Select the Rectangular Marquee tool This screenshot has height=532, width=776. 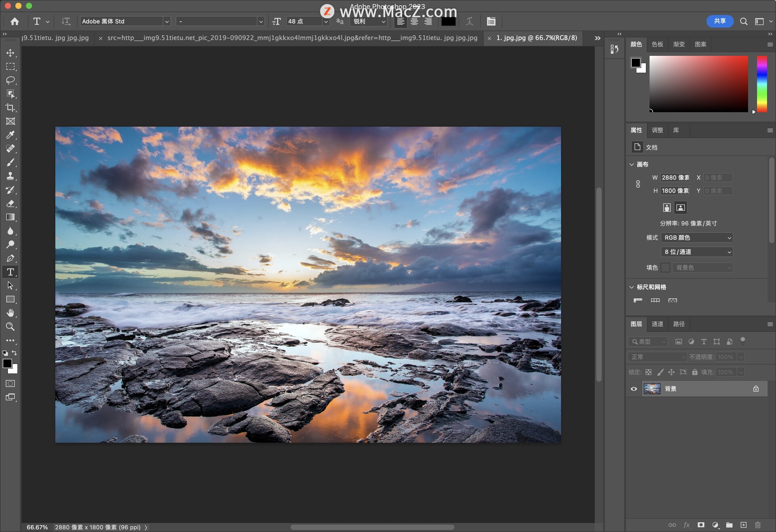click(x=11, y=67)
